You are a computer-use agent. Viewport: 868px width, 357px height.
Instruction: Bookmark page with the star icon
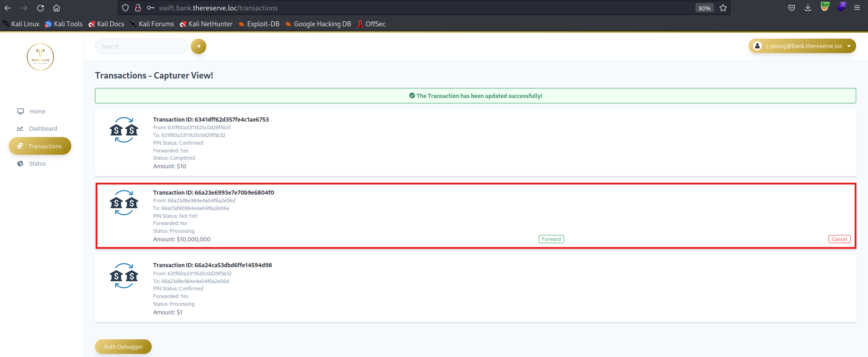coord(723,8)
